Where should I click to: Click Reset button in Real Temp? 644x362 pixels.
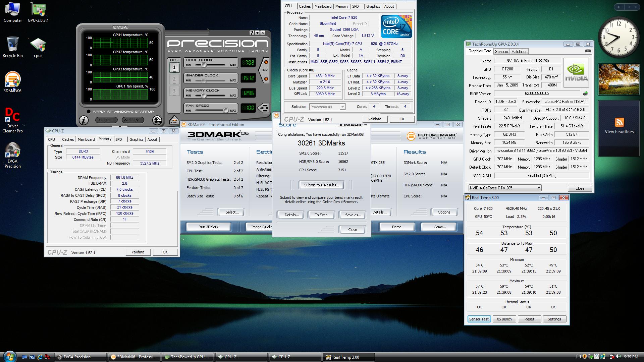(529, 319)
